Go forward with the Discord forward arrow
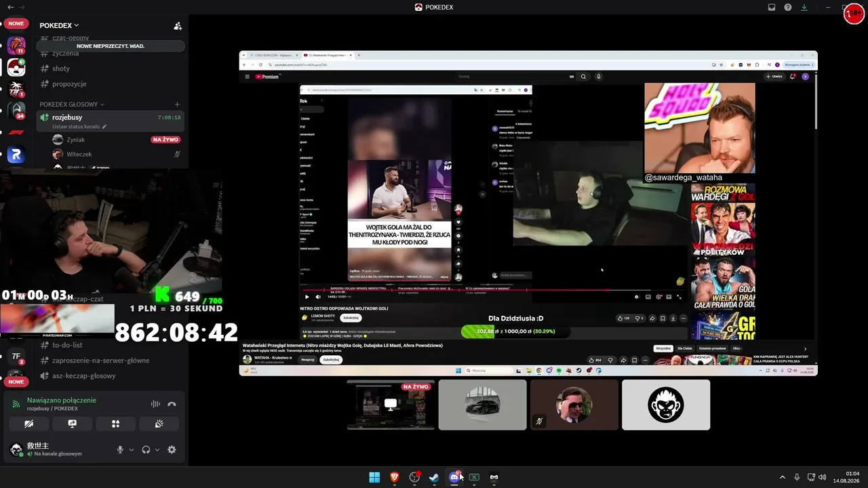Screen dimensions: 868x488 pyautogui.click(x=21, y=7)
